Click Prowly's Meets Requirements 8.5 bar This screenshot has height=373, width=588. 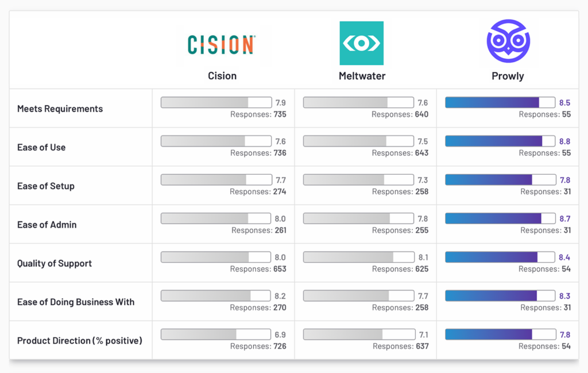tap(500, 102)
